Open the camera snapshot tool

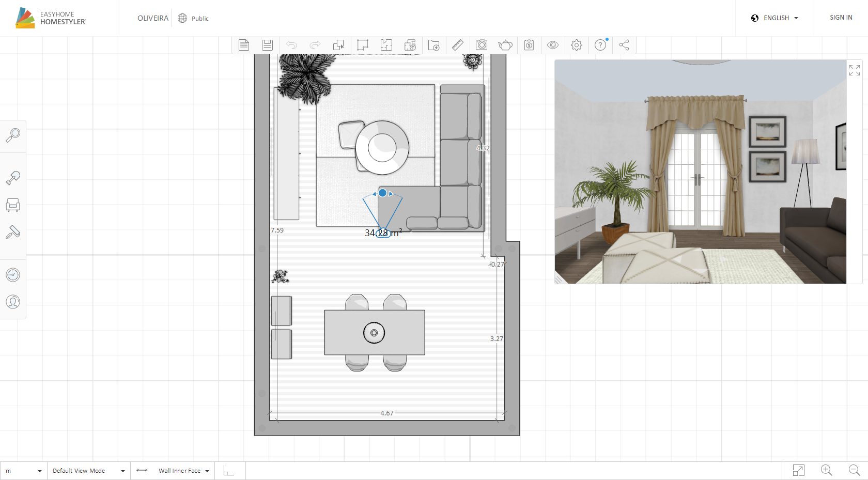click(x=482, y=45)
